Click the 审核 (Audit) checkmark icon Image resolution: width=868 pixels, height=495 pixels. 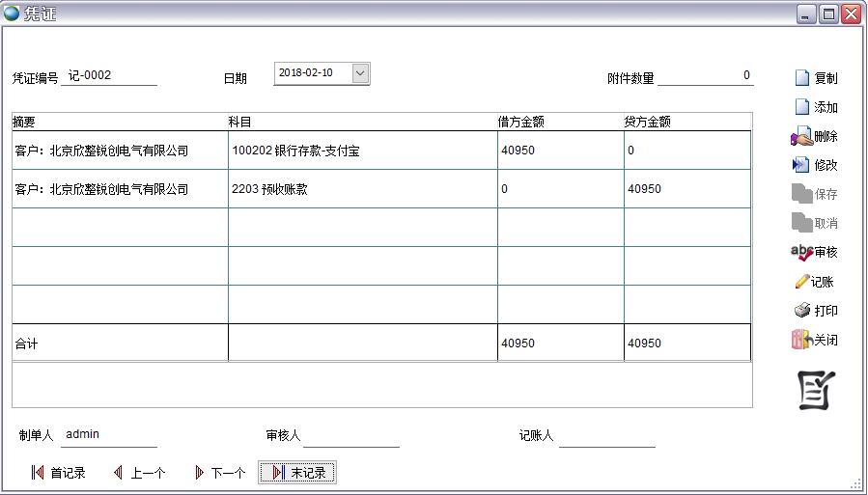click(x=801, y=252)
